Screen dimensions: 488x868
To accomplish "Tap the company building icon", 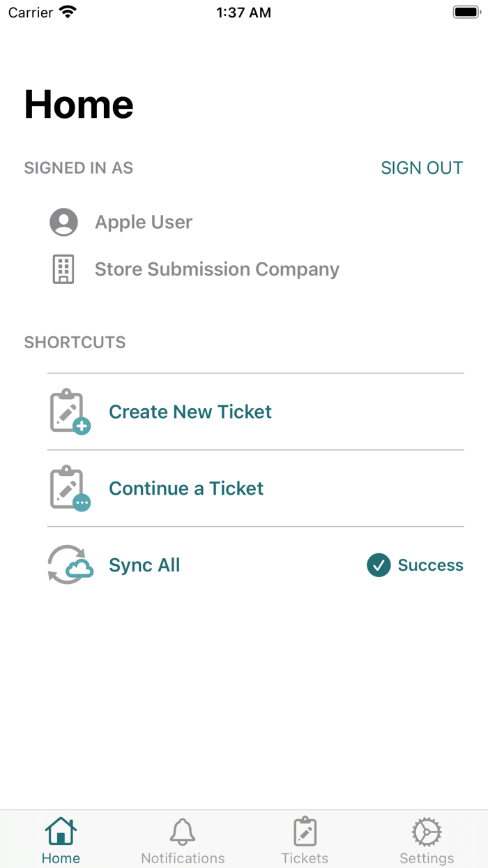I will coord(63,269).
